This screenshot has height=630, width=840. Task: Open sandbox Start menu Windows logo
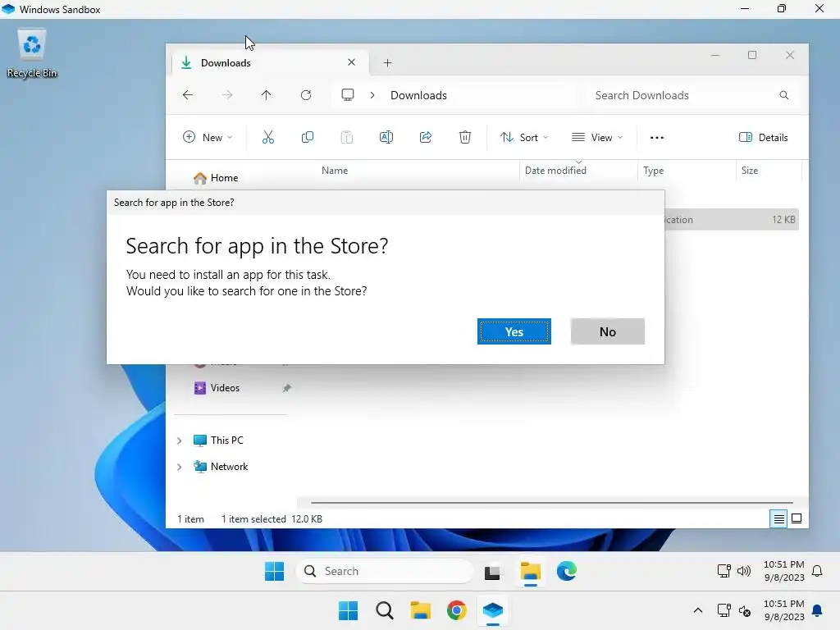274,571
